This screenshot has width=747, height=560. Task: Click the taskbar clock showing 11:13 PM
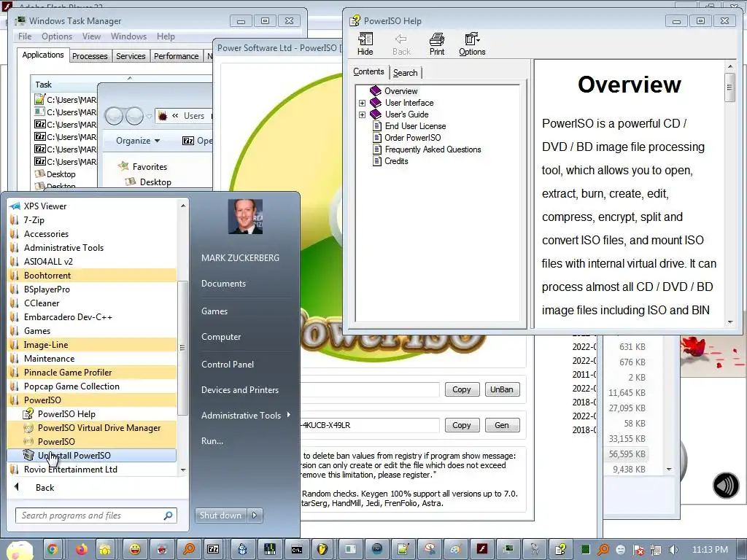coord(710,550)
